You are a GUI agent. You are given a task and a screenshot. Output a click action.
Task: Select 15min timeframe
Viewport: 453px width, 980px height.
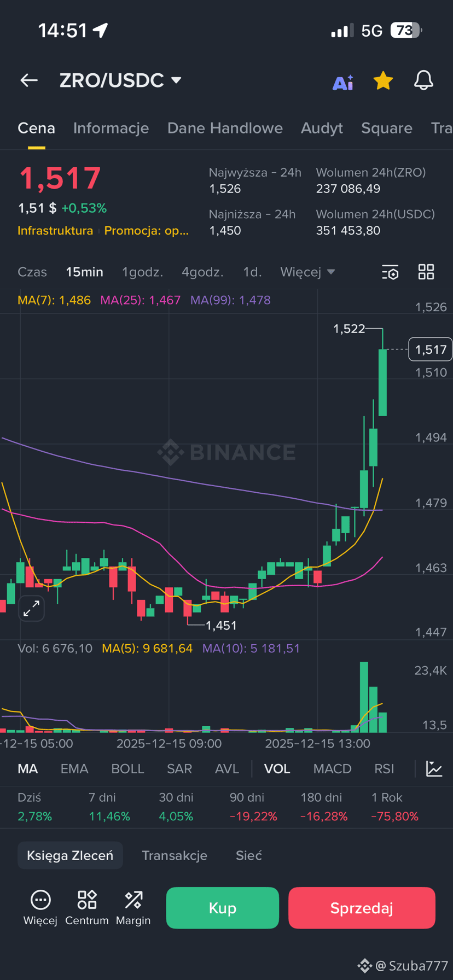(84, 272)
